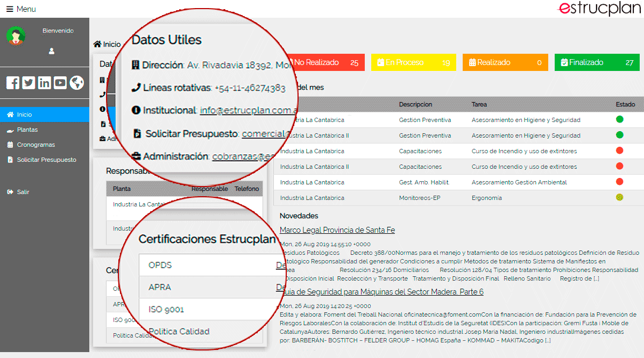Click the 14:55:10 article timestamp
Viewport: 644px width, 358px height.
point(325,244)
